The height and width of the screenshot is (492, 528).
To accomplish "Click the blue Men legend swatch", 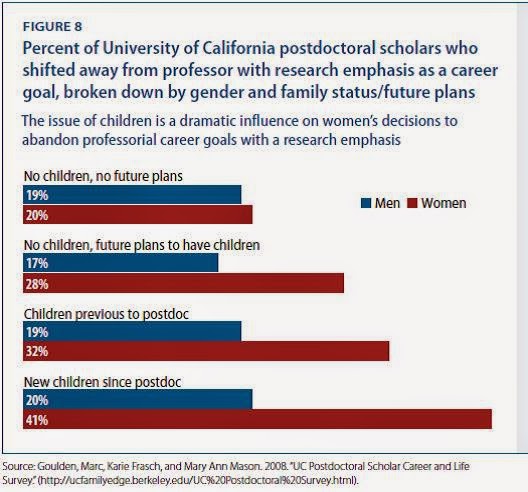I will point(366,203).
